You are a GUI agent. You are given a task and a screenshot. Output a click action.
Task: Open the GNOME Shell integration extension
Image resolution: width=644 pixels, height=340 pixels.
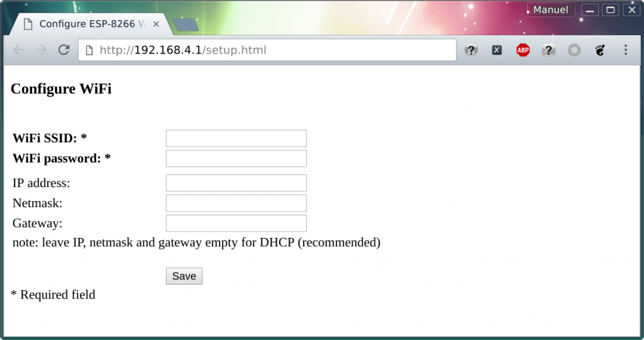coord(600,50)
